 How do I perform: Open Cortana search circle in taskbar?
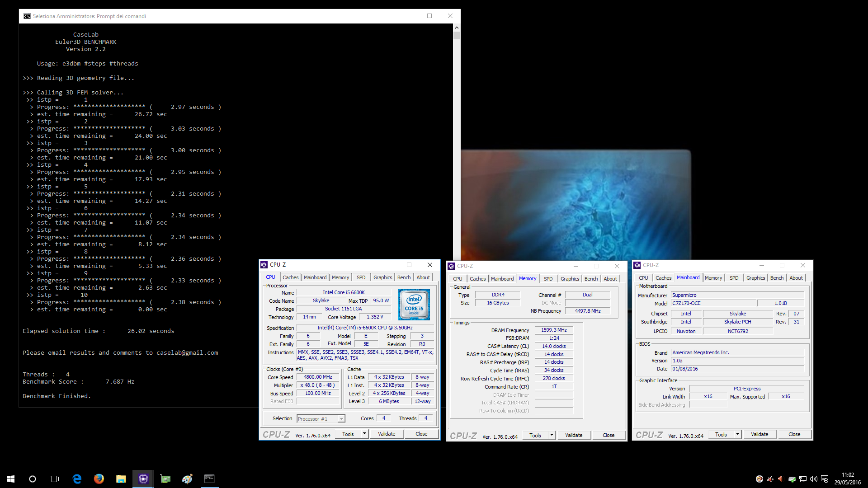(33, 479)
